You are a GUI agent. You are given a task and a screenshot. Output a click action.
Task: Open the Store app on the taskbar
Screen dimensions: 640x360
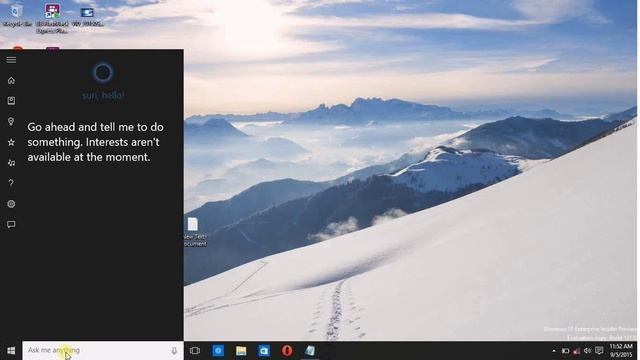tap(264, 351)
